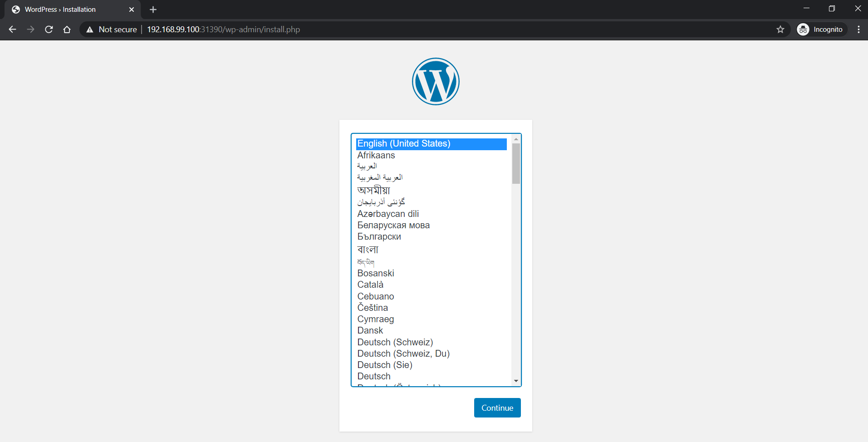The image size is (868, 442).
Task: Click the browser forward arrow
Action: [x=31, y=29]
